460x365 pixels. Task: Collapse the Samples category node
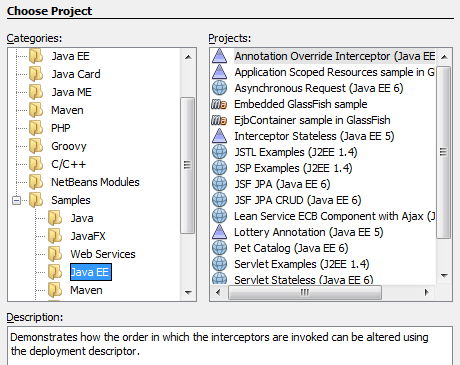point(16,200)
